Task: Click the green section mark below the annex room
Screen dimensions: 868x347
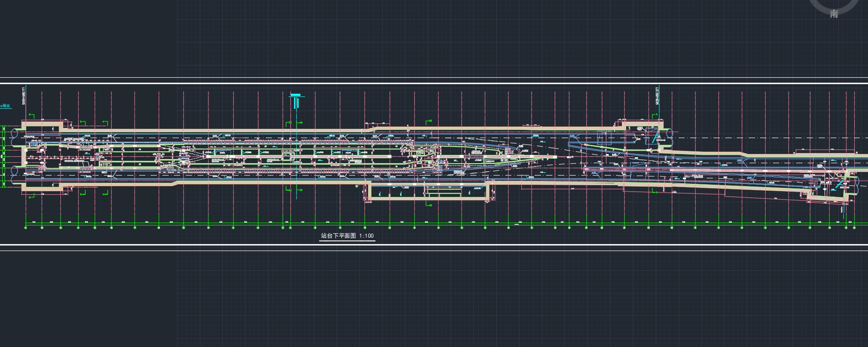Action: pyautogui.click(x=428, y=204)
